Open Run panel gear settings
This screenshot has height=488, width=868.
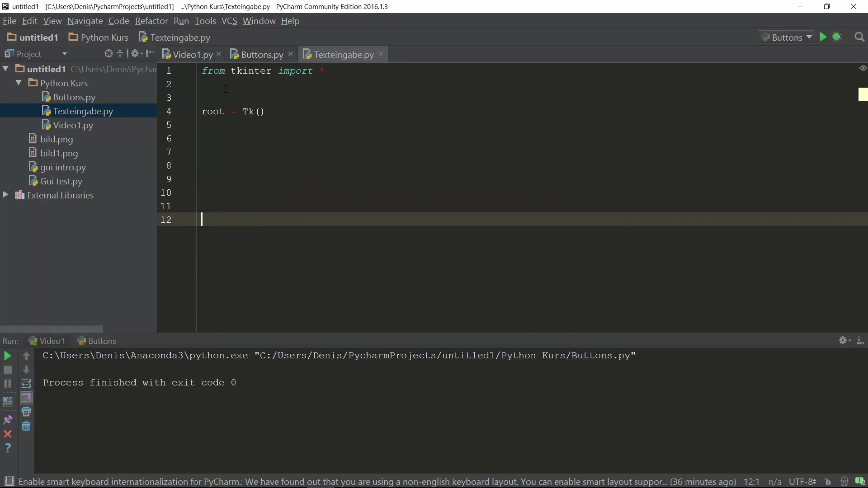click(844, 341)
